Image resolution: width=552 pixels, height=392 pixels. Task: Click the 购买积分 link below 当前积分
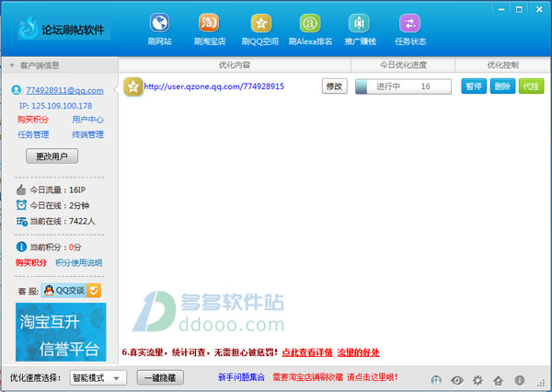tap(31, 263)
